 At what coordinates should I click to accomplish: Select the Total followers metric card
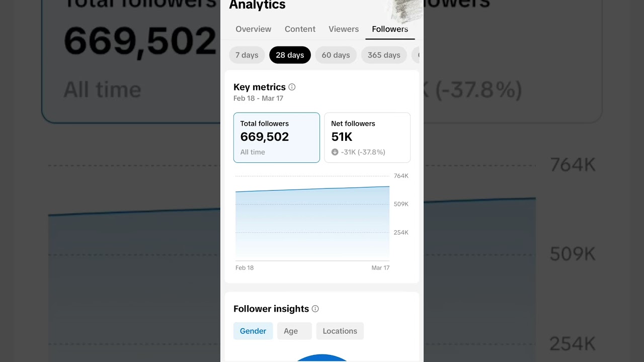click(276, 137)
